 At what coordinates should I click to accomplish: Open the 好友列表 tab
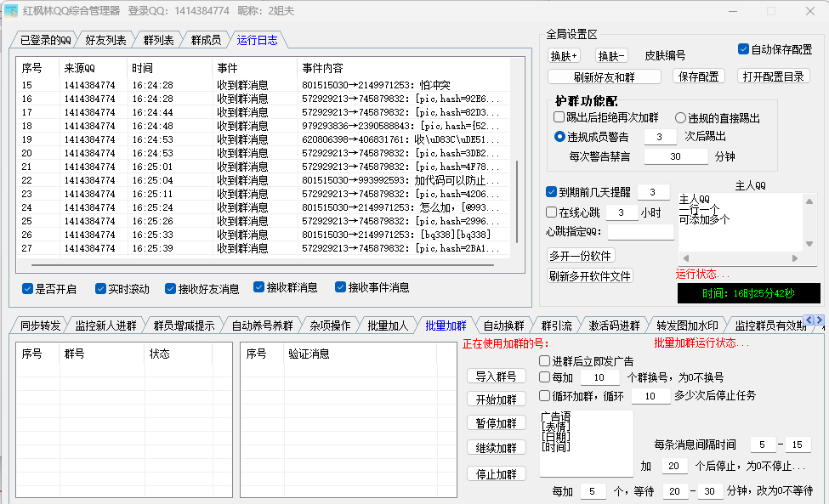tap(105, 40)
